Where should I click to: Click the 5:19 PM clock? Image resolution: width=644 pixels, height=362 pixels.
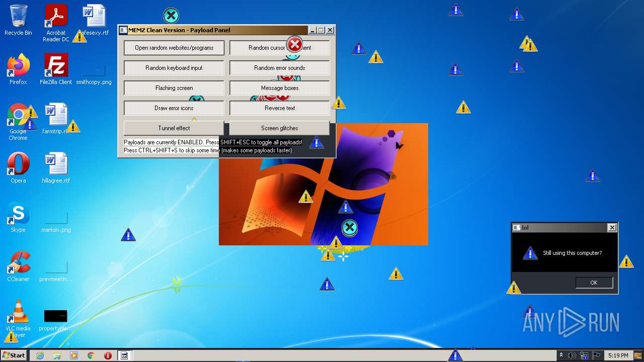click(x=618, y=355)
